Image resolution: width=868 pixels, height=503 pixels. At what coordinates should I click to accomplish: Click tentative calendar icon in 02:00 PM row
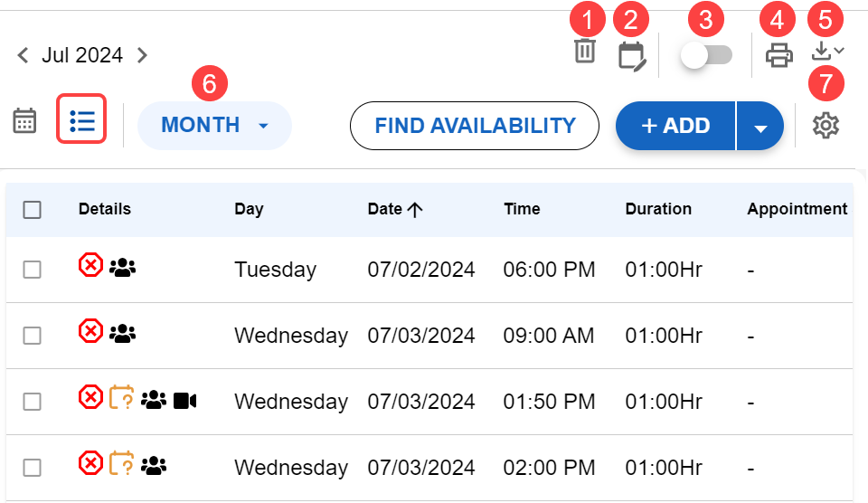tap(122, 465)
